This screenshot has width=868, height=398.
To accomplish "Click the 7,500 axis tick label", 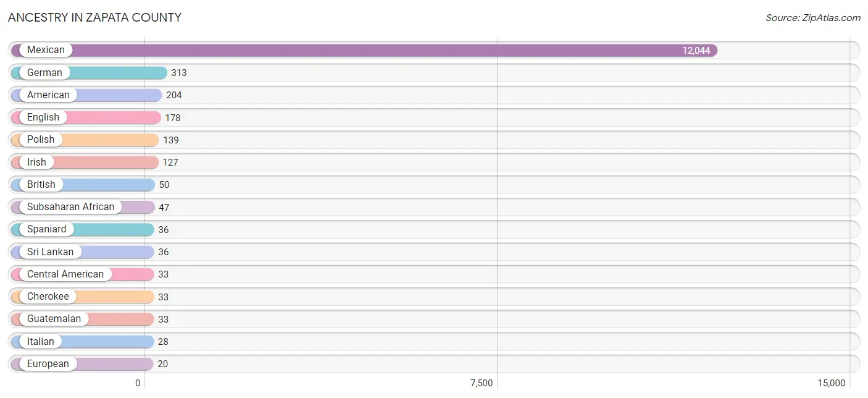I will [x=482, y=383].
